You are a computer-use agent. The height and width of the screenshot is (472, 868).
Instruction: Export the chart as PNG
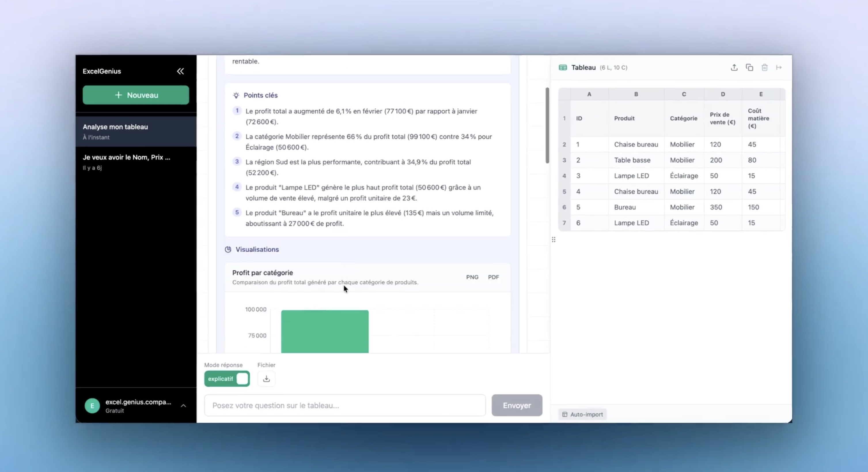tap(472, 277)
